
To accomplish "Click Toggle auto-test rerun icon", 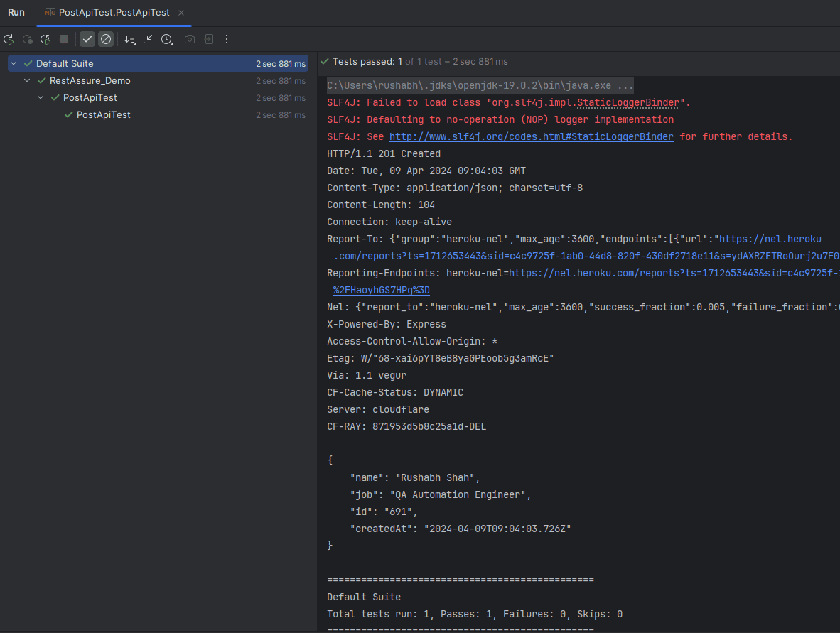I will click(45, 39).
